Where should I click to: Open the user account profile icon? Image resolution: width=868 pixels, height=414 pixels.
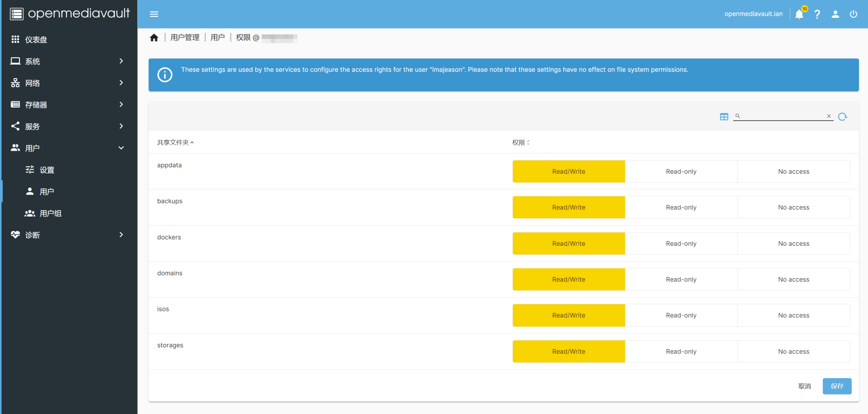[x=835, y=14]
